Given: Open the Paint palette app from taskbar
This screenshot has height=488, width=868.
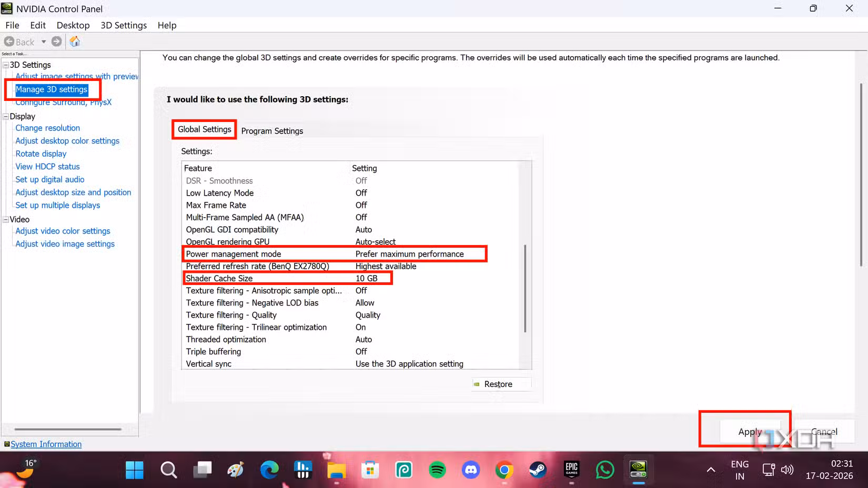Looking at the screenshot, I should (236, 470).
